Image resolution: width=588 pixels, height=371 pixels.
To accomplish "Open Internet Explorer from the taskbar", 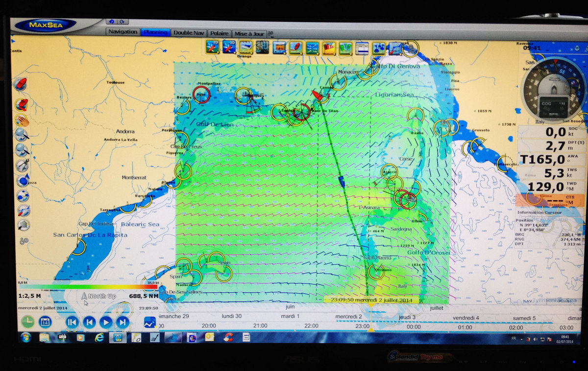I will (x=99, y=337).
